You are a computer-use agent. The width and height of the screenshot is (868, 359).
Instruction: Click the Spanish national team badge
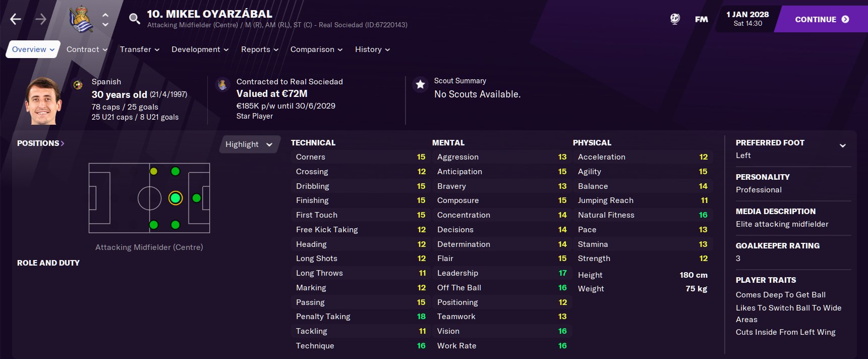(78, 85)
